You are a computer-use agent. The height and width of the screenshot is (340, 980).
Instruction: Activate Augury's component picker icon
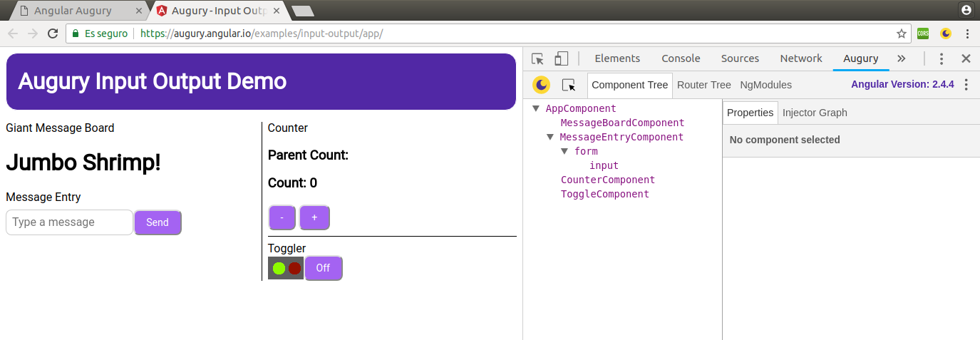[568, 85]
